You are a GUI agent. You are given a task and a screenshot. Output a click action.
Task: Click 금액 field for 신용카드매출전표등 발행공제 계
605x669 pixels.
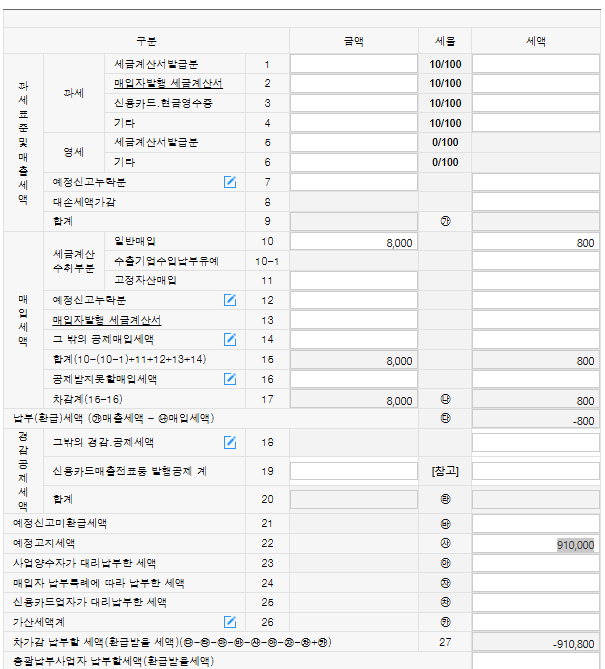coord(353,471)
